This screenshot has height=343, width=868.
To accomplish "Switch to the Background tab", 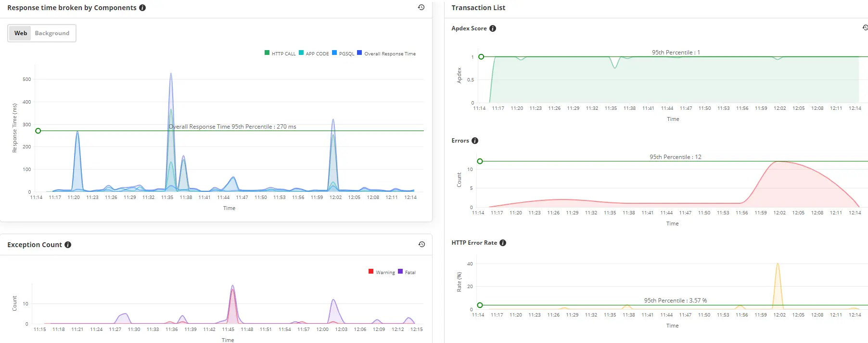I will [52, 33].
